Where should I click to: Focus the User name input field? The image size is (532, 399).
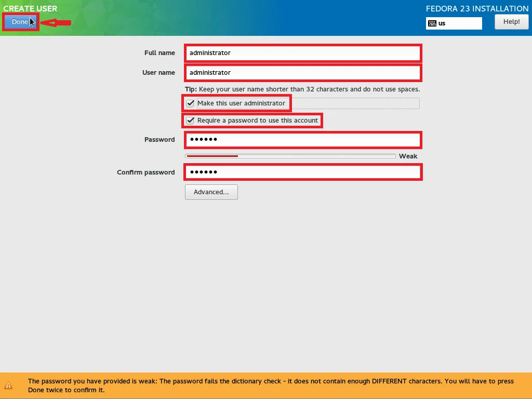click(303, 73)
